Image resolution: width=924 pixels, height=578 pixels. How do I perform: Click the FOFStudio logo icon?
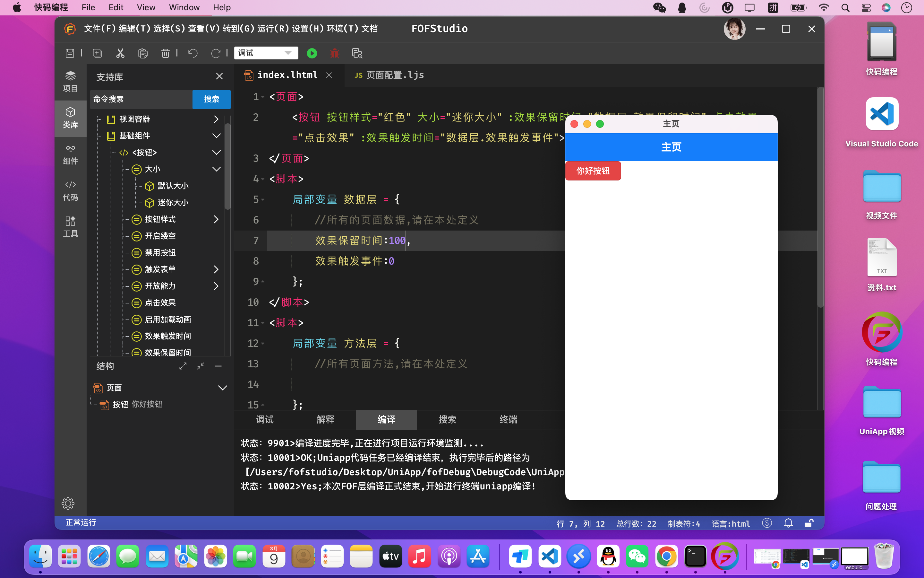70,29
